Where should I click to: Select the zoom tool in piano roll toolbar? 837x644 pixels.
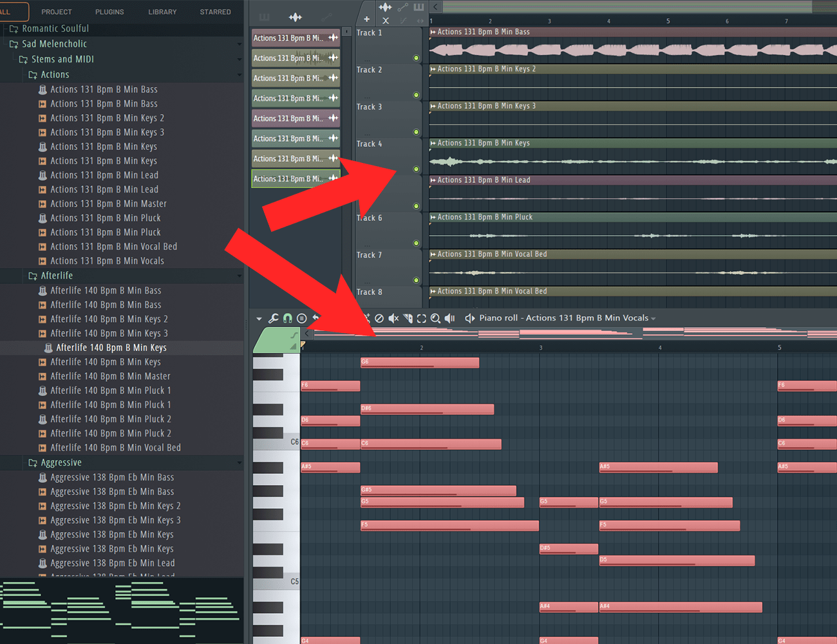pos(436,318)
